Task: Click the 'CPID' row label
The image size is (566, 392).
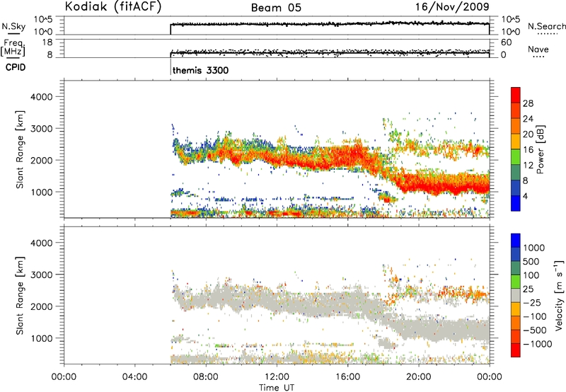Action: coord(16,67)
